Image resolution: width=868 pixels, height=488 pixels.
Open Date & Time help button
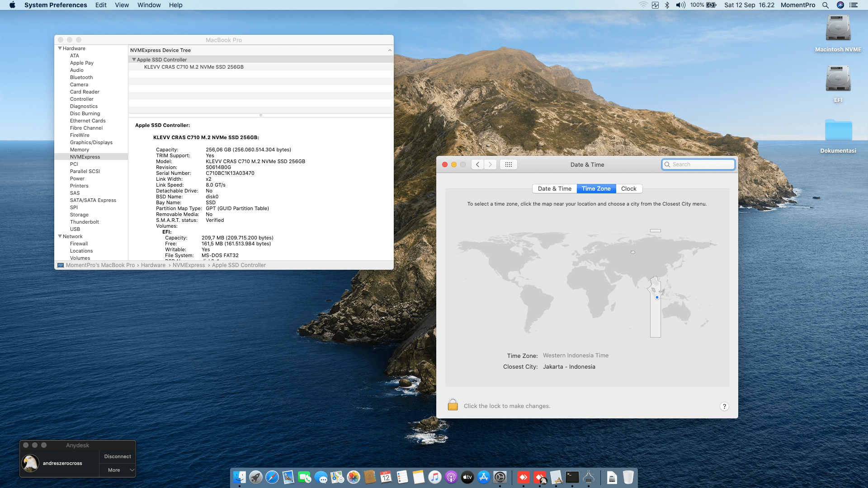[x=724, y=406]
